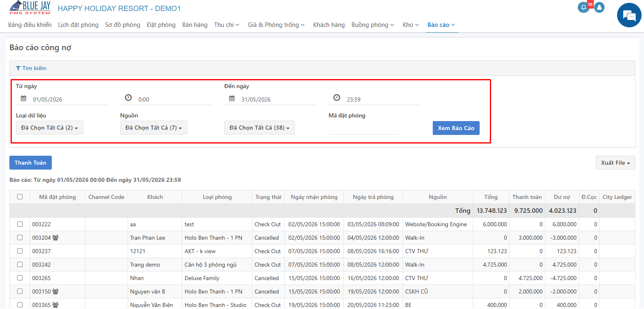Viewport: 644px width, 309px height.
Task: Click guest name Nguyen văn B
Action: click(148, 291)
